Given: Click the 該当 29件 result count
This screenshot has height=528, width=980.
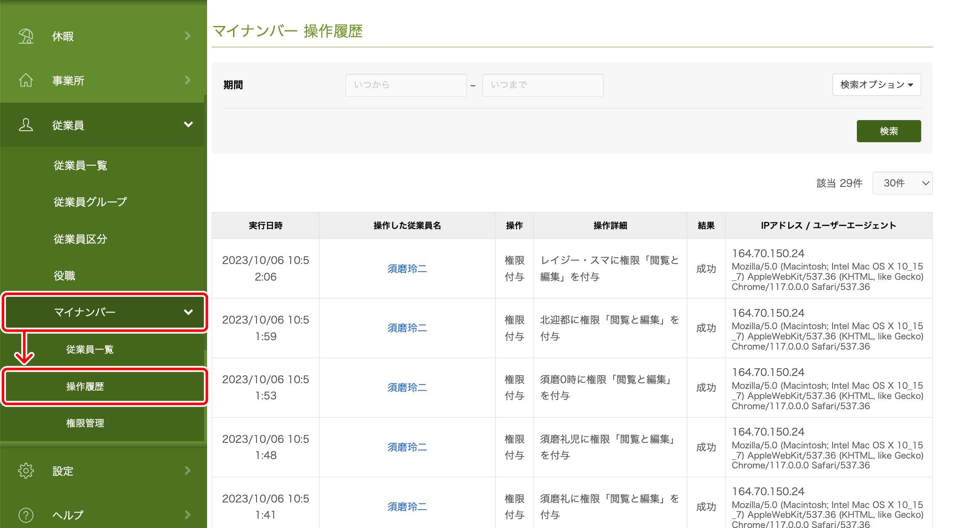Looking at the screenshot, I should pos(839,183).
